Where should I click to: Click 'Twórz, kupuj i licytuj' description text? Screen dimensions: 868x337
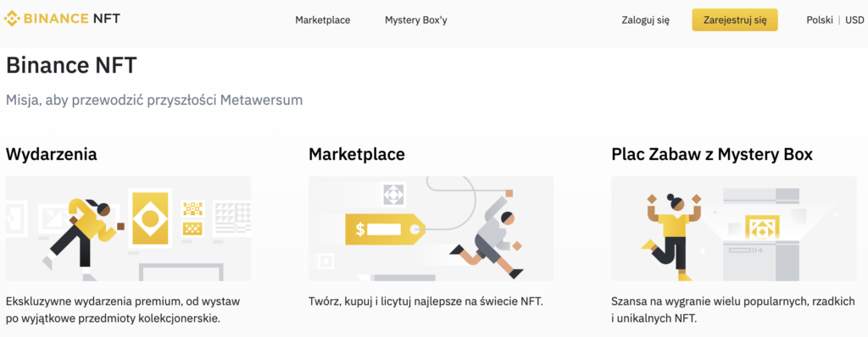tap(426, 301)
